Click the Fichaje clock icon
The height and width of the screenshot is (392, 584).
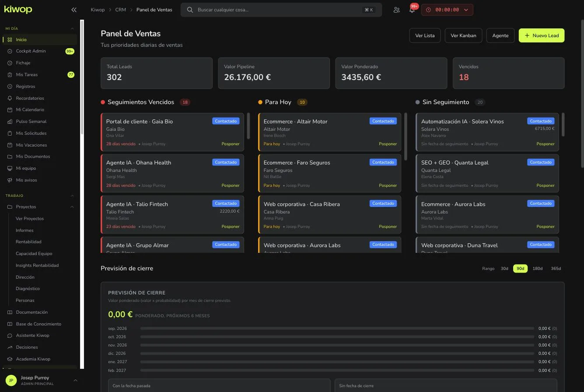tap(10, 63)
